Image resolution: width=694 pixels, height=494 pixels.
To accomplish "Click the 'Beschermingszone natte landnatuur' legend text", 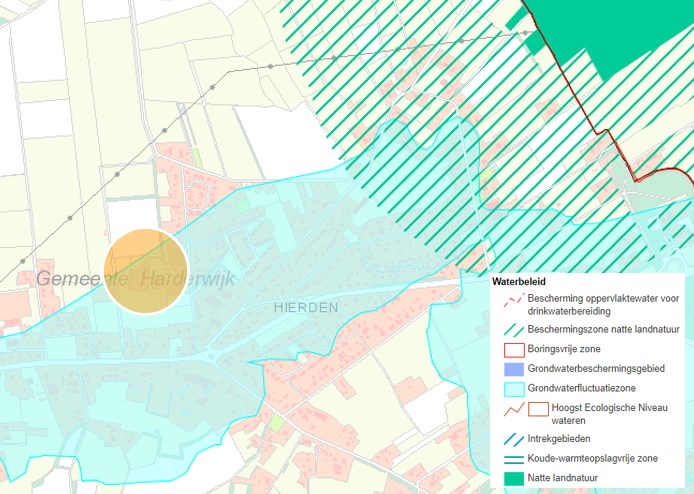I will click(604, 329).
